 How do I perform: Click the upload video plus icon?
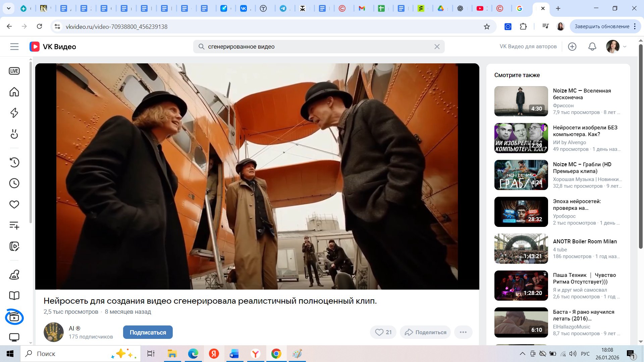(572, 47)
